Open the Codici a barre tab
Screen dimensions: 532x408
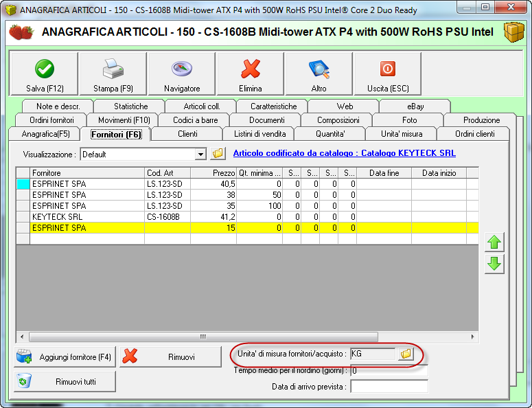196,120
